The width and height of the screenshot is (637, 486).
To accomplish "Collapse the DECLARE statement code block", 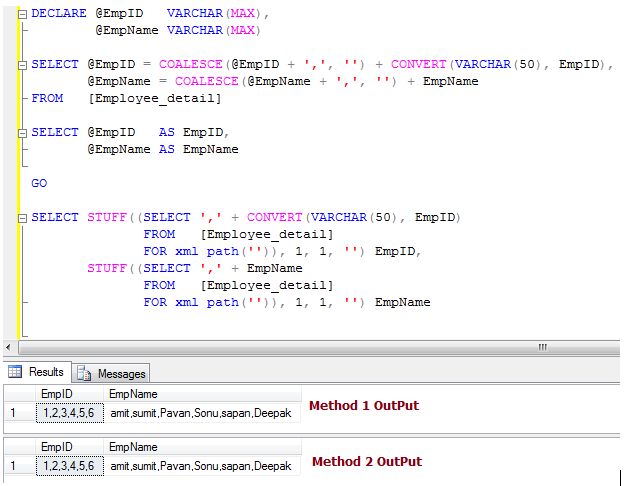I will (23, 14).
